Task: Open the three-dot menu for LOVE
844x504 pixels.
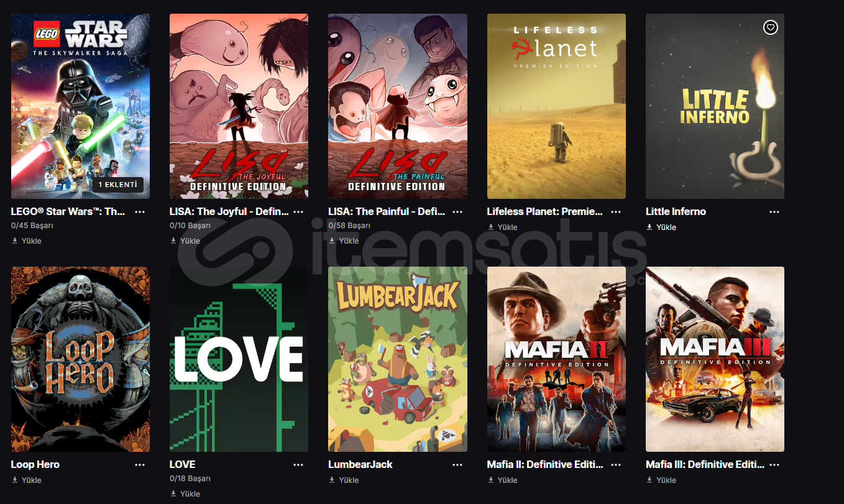Action: 298,465
